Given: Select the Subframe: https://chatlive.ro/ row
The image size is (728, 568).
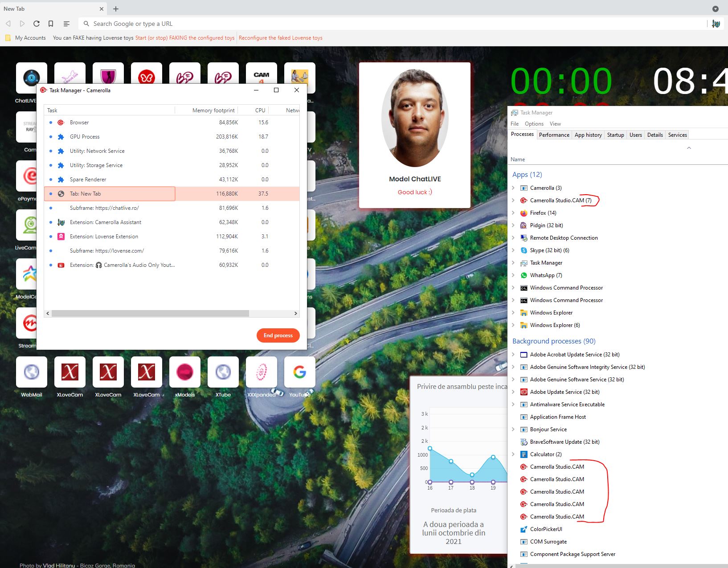Looking at the screenshot, I should tap(172, 208).
